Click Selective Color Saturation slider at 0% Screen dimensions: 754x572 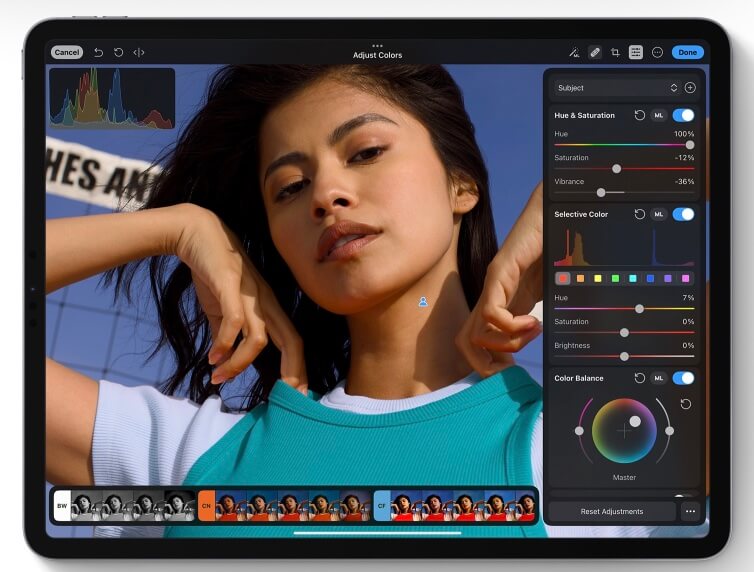pos(624,333)
